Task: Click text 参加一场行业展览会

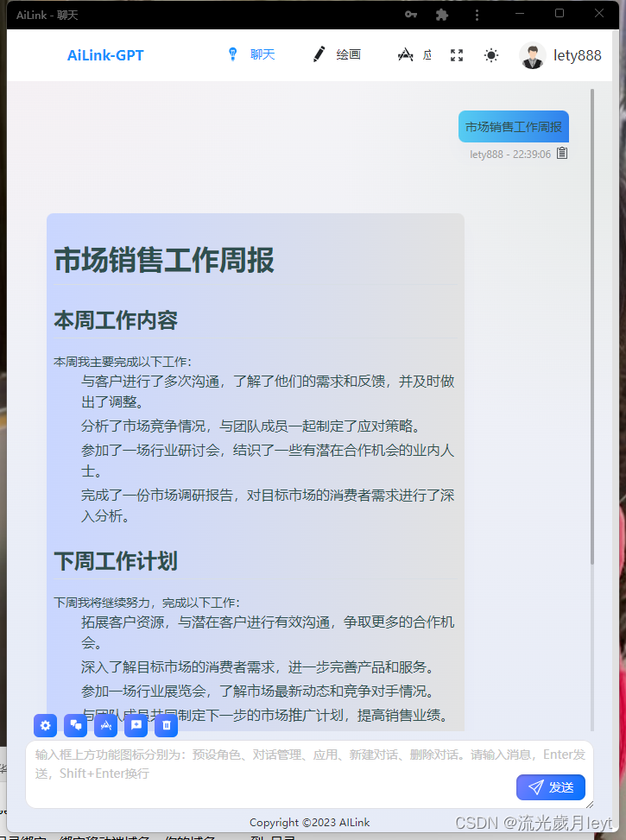Action: 143,691
